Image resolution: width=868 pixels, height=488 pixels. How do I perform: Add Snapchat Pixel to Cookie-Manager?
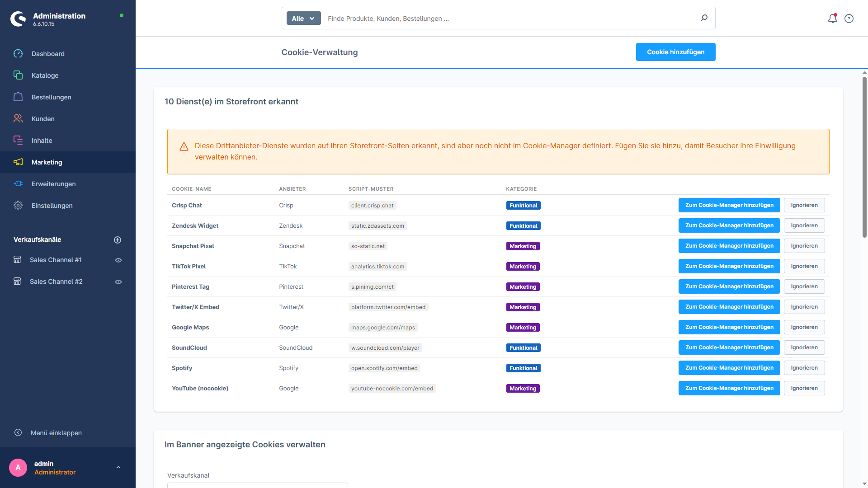tap(729, 246)
